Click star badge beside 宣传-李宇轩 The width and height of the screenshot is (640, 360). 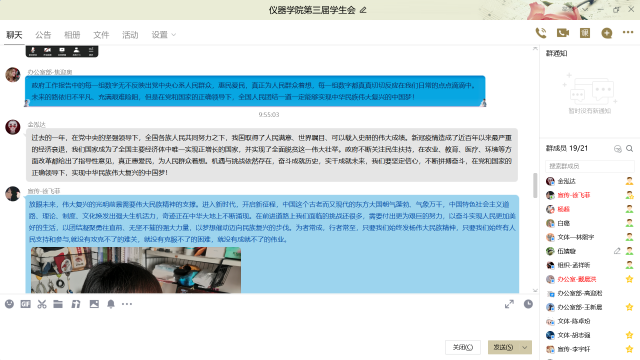(x=629, y=349)
